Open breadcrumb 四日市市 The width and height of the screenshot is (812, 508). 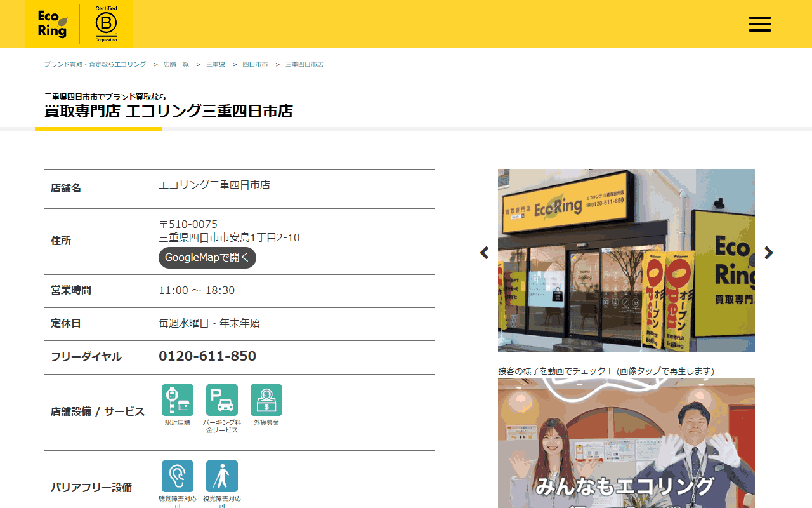(x=255, y=65)
